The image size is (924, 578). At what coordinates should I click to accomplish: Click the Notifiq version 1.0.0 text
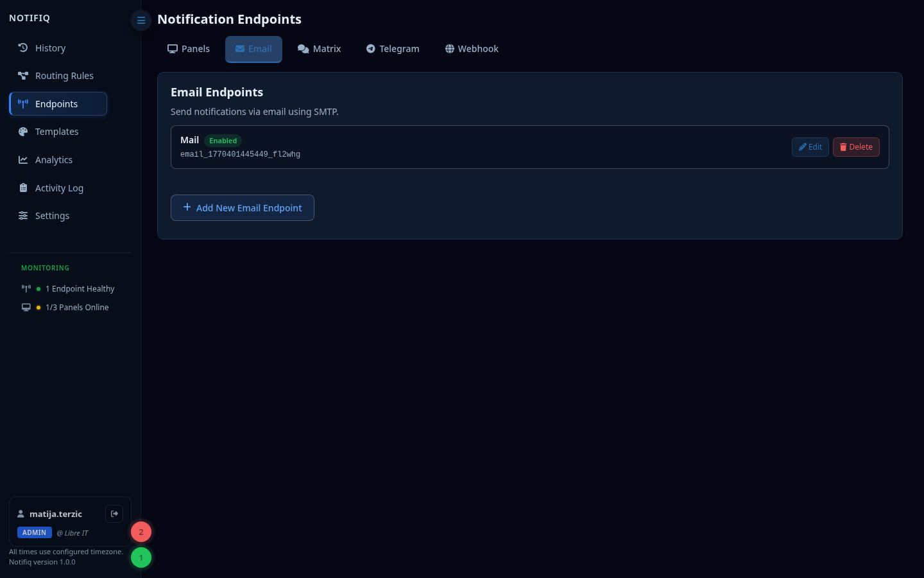click(x=42, y=562)
